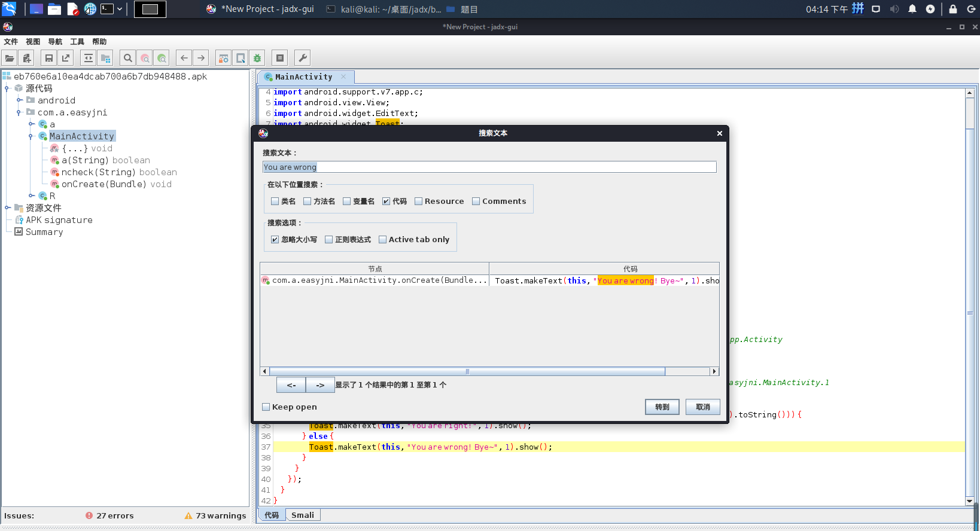Toggle the 忽略大小写 option checkbox

pos(275,240)
